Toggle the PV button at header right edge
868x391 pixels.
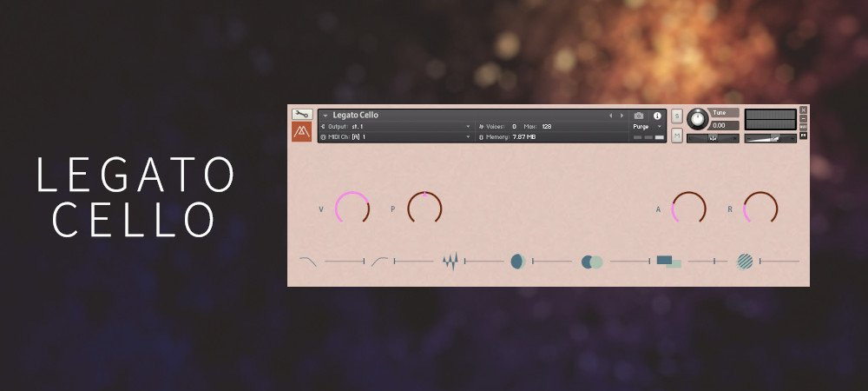pyautogui.click(x=803, y=136)
